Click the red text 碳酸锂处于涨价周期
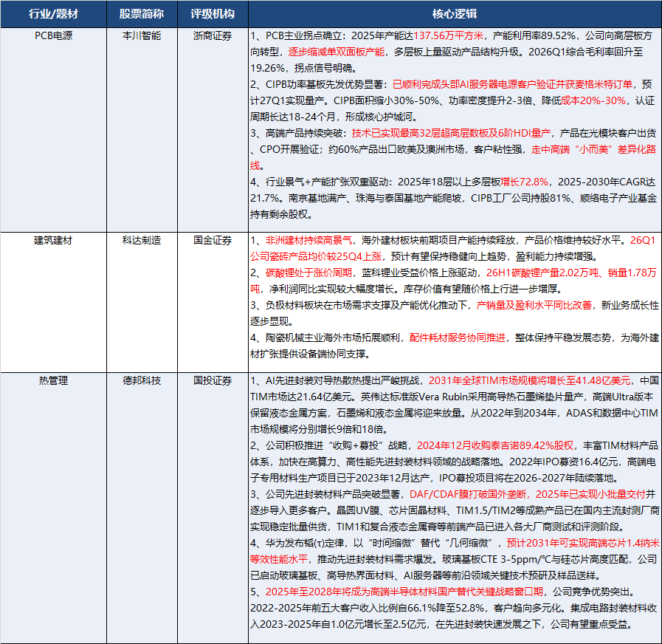Viewport: 662px width, 644px height. click(x=308, y=273)
